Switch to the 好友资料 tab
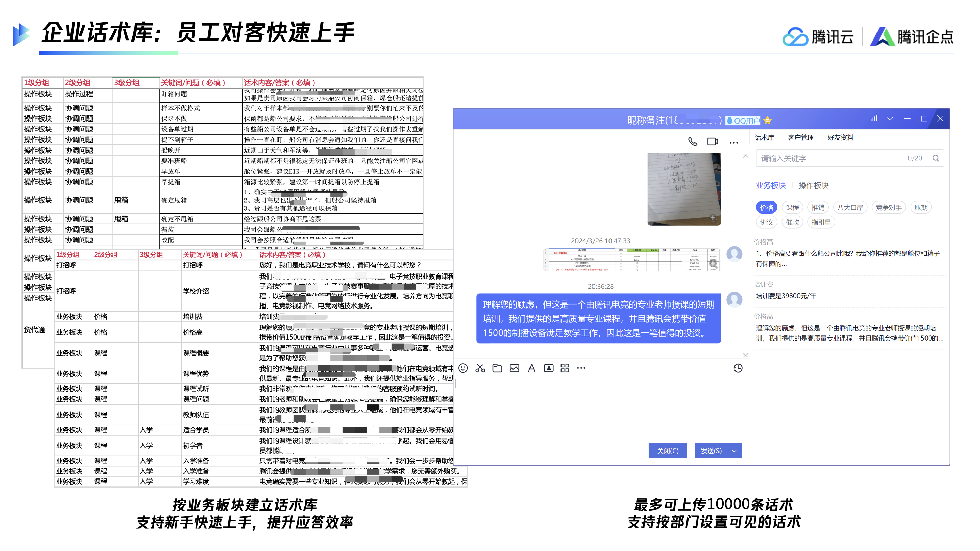 [840, 137]
